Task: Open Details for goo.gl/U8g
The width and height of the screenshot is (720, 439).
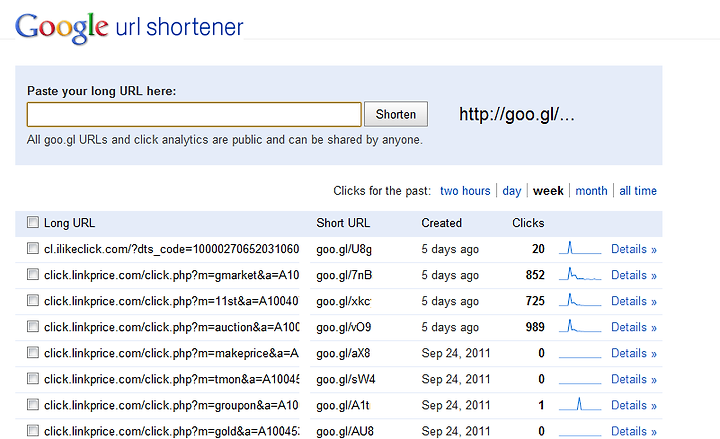Action: 634,249
